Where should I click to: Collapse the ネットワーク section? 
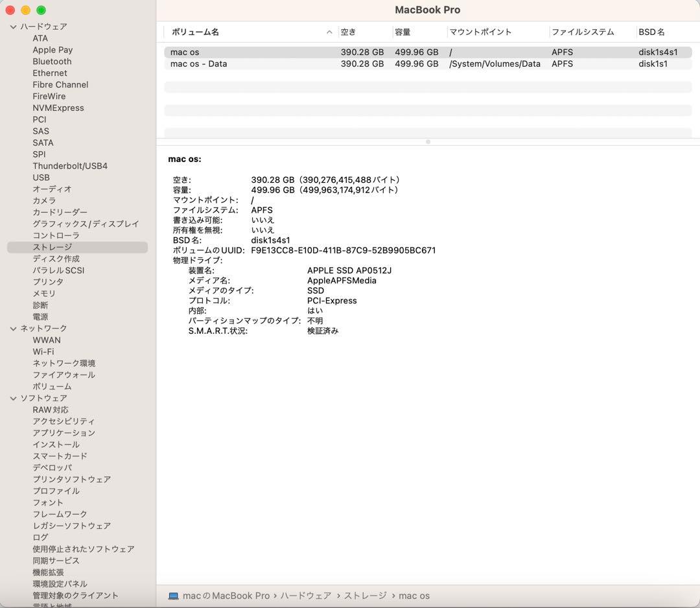[x=13, y=328]
